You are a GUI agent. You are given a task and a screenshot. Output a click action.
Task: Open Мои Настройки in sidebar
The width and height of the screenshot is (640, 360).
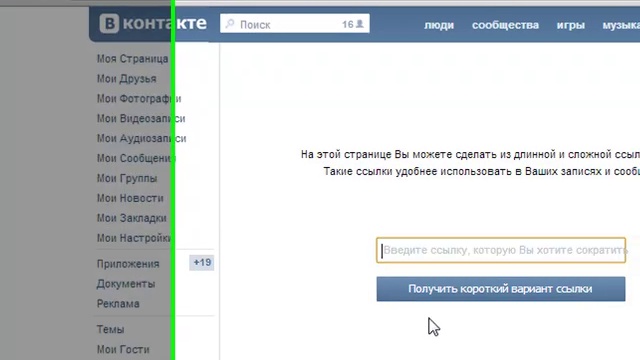click(134, 238)
